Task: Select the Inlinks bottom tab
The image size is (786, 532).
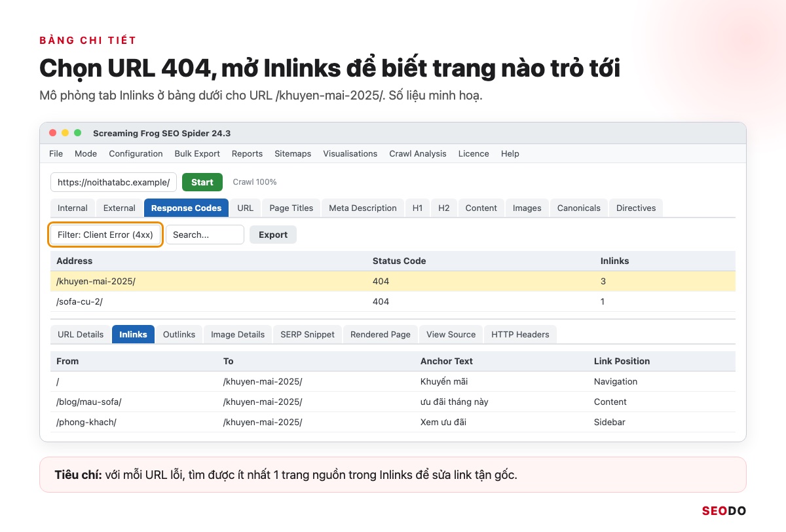Action: (x=133, y=334)
